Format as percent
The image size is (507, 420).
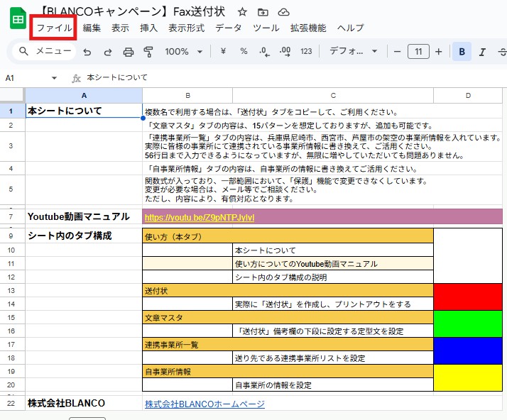coord(244,51)
